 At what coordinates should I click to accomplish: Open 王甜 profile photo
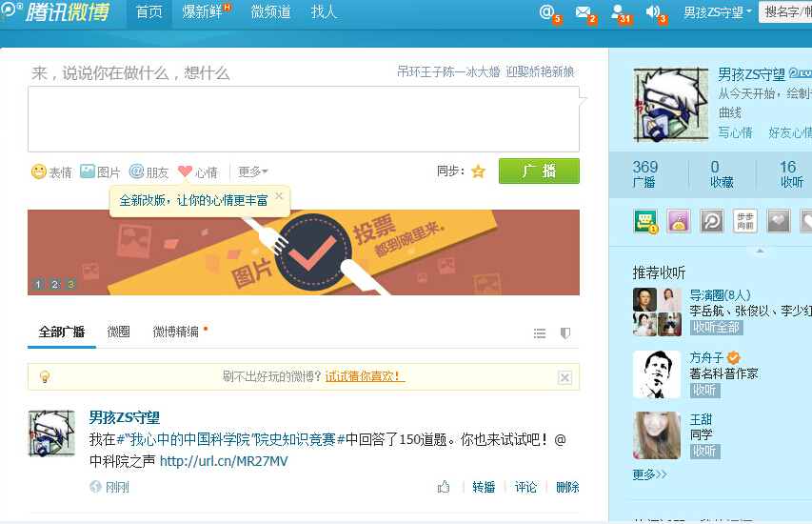(x=657, y=435)
